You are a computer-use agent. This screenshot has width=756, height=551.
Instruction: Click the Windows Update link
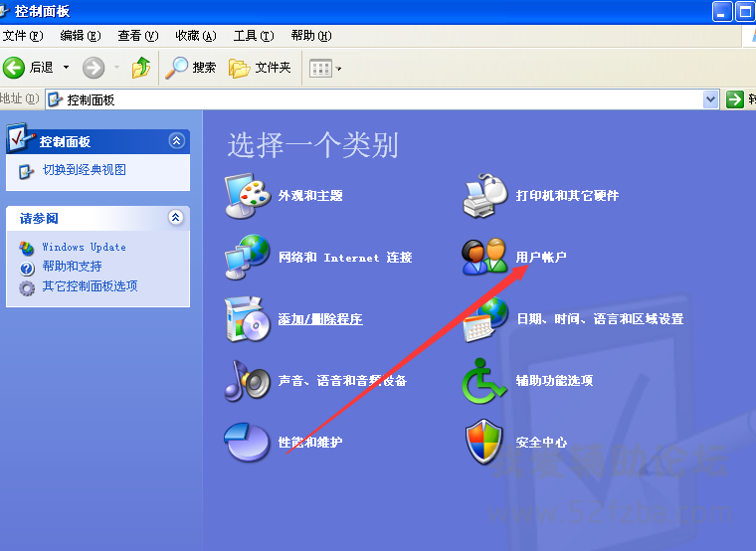(84, 247)
